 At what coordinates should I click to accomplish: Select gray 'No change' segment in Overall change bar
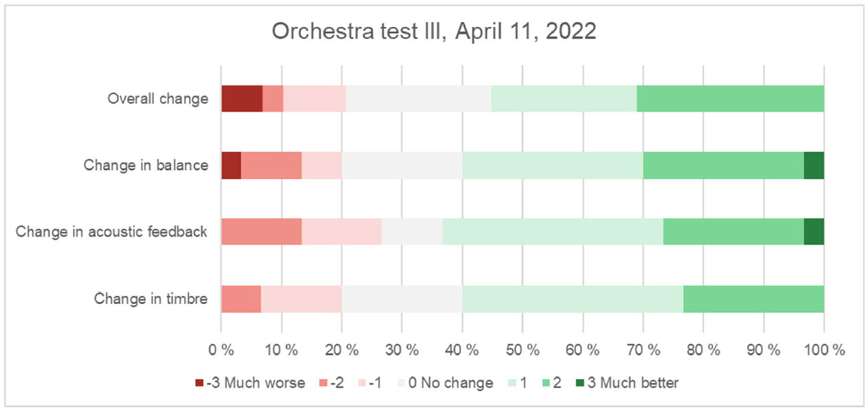pos(419,99)
